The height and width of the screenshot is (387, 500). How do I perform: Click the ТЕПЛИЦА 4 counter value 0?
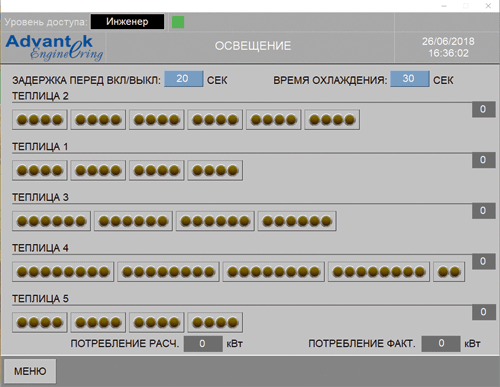[x=483, y=262]
